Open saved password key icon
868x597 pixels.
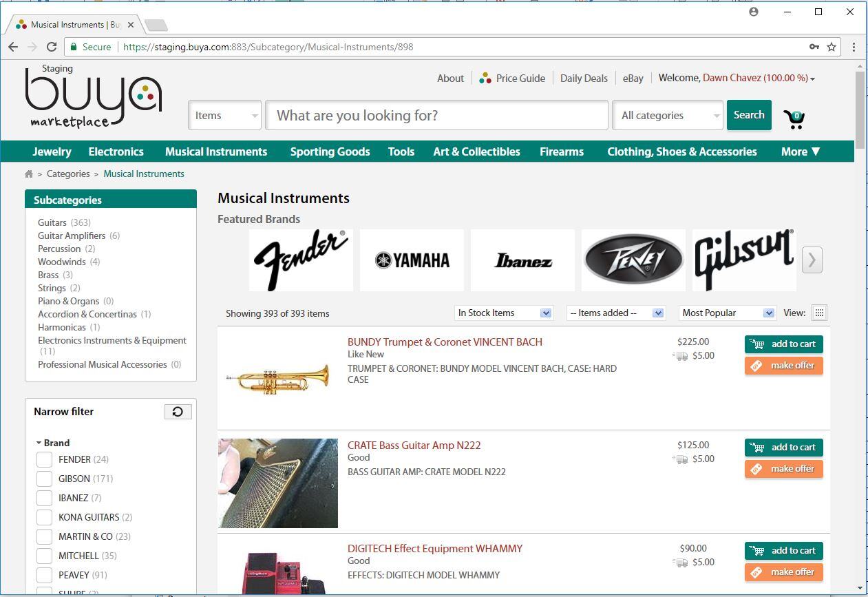814,47
